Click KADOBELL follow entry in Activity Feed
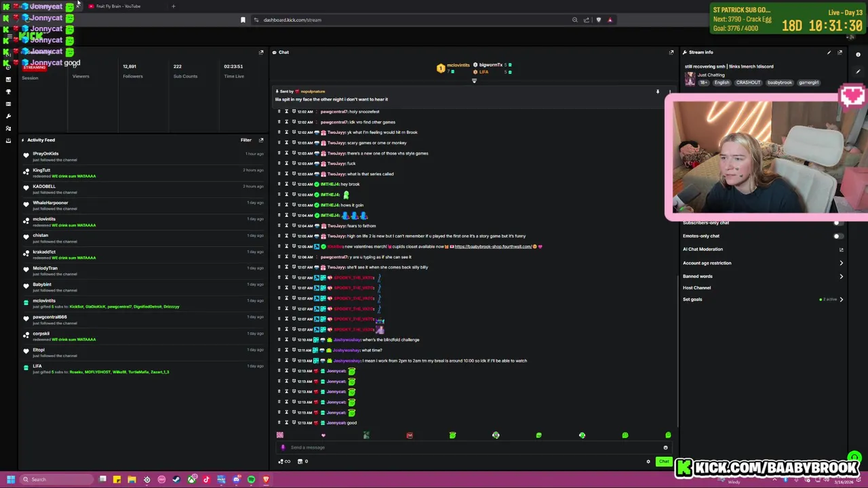868x488 pixels. click(142, 189)
